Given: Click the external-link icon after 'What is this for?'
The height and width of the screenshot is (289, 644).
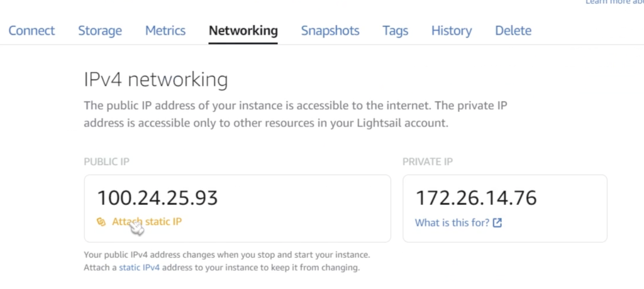Looking at the screenshot, I should 497,222.
